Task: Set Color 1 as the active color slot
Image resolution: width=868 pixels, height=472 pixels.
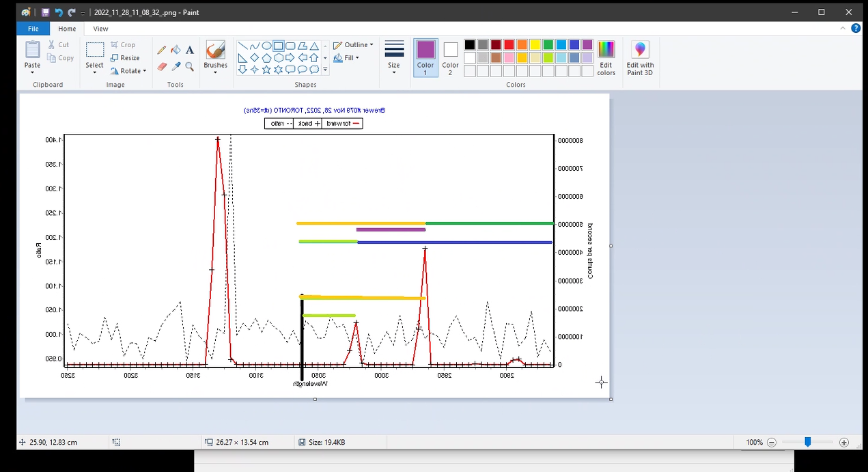Action: [425, 57]
